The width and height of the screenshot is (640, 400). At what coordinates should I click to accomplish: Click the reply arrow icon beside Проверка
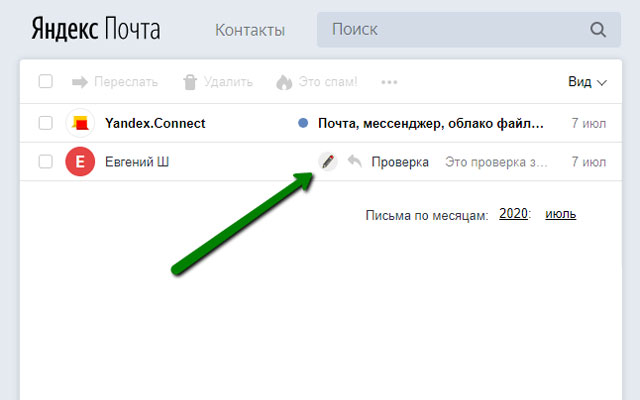pos(355,161)
